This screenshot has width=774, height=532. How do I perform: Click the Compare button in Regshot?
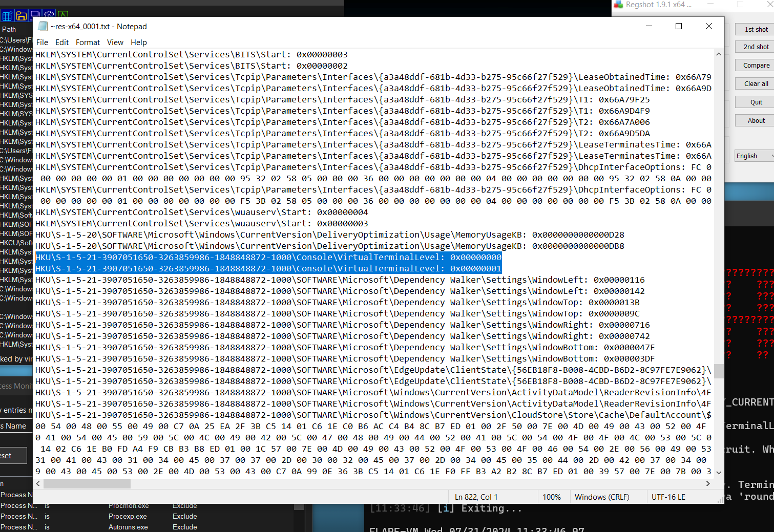pos(755,65)
